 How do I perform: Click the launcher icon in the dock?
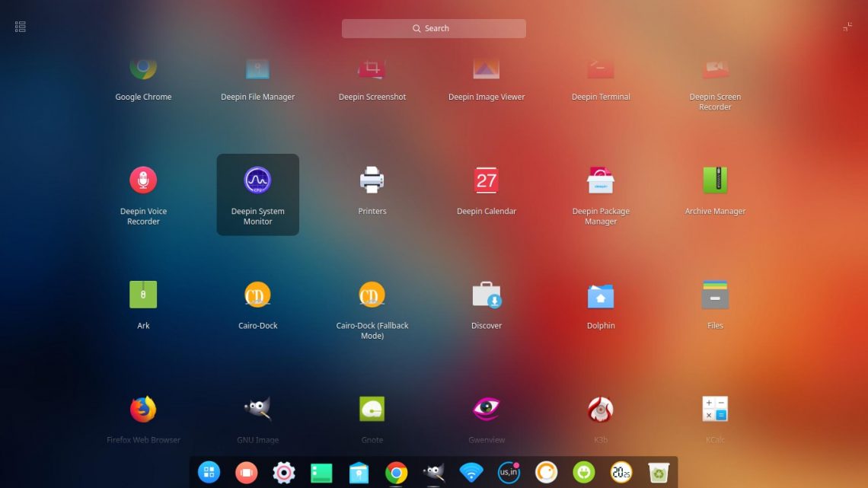tap(209, 472)
